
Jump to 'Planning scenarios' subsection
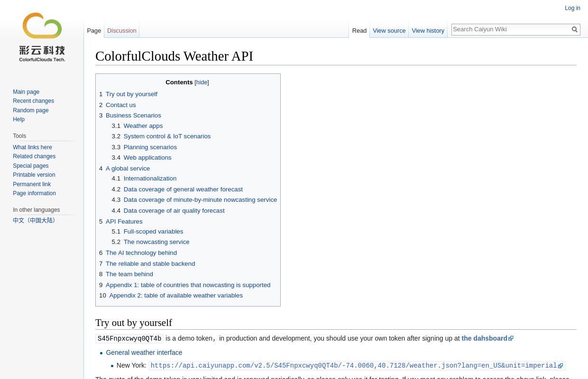(x=150, y=147)
